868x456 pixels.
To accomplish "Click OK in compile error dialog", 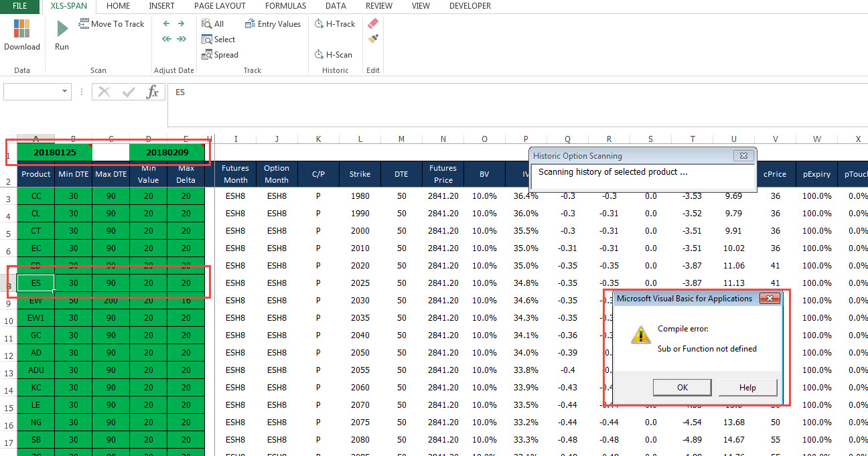I will pyautogui.click(x=682, y=387).
